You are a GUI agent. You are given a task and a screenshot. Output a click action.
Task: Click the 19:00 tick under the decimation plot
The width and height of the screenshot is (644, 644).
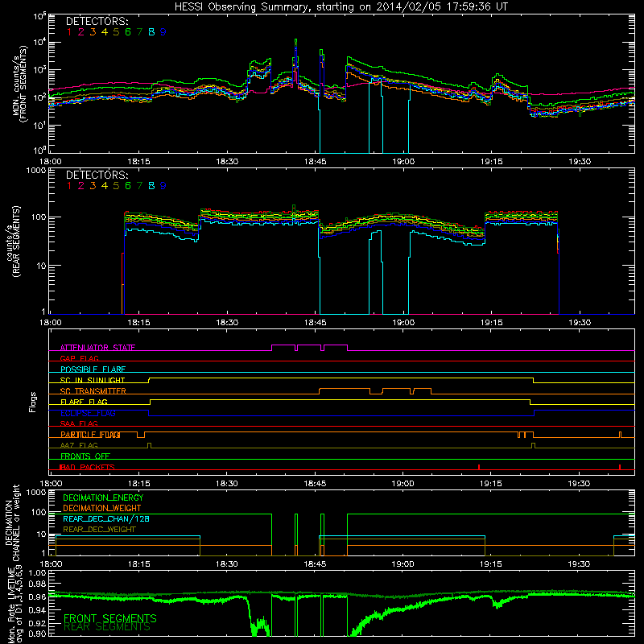click(x=402, y=564)
